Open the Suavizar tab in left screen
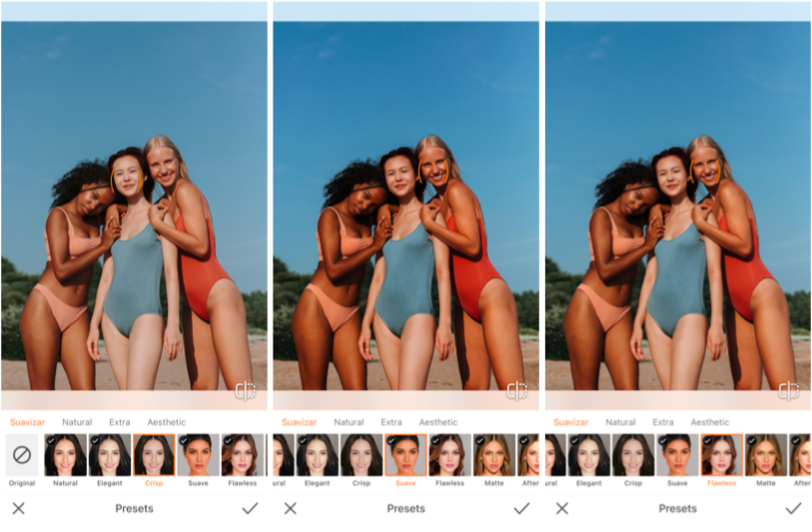This screenshot has height=532, width=812. pos(27,422)
